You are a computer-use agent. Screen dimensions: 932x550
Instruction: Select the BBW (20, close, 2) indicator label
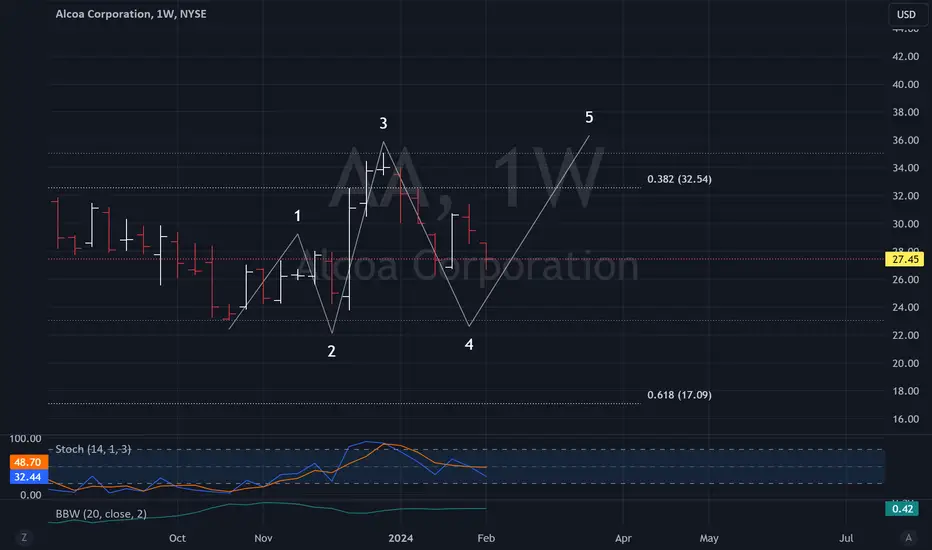click(x=101, y=514)
